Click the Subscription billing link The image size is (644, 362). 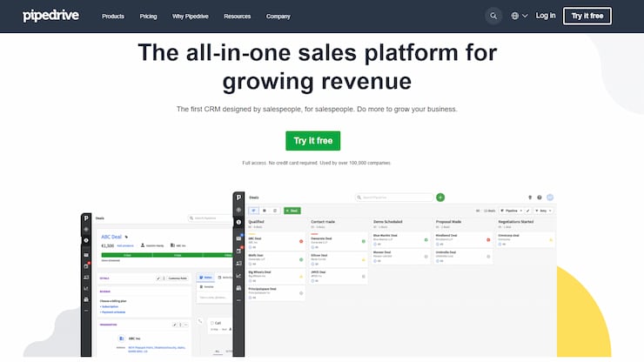[x=109, y=306]
